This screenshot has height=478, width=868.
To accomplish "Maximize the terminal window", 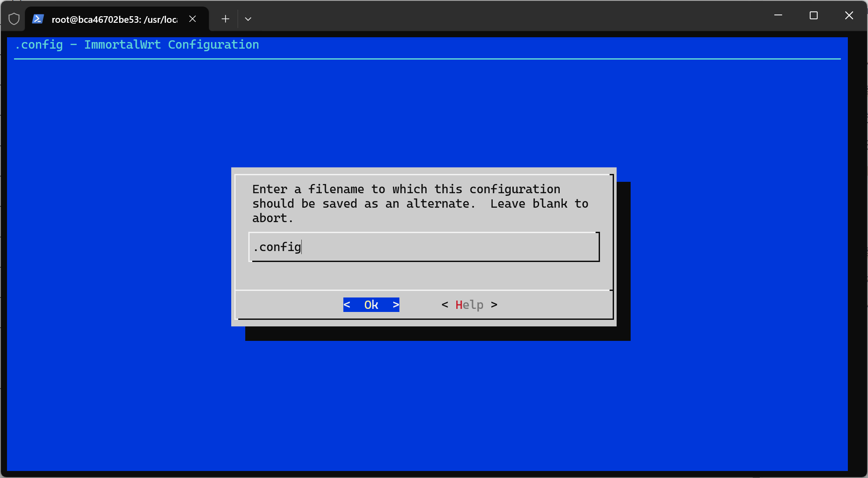I will point(814,15).
